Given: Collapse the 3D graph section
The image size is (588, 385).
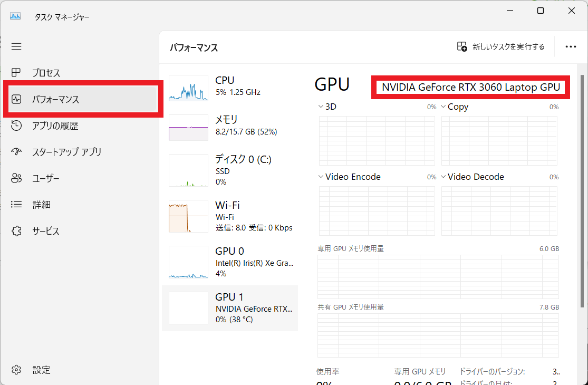Looking at the screenshot, I should (320, 106).
